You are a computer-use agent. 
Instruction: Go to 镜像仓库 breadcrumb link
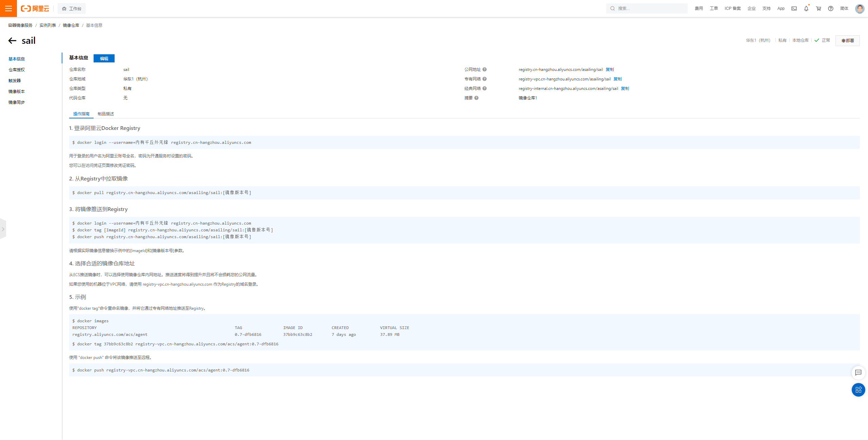tap(71, 25)
